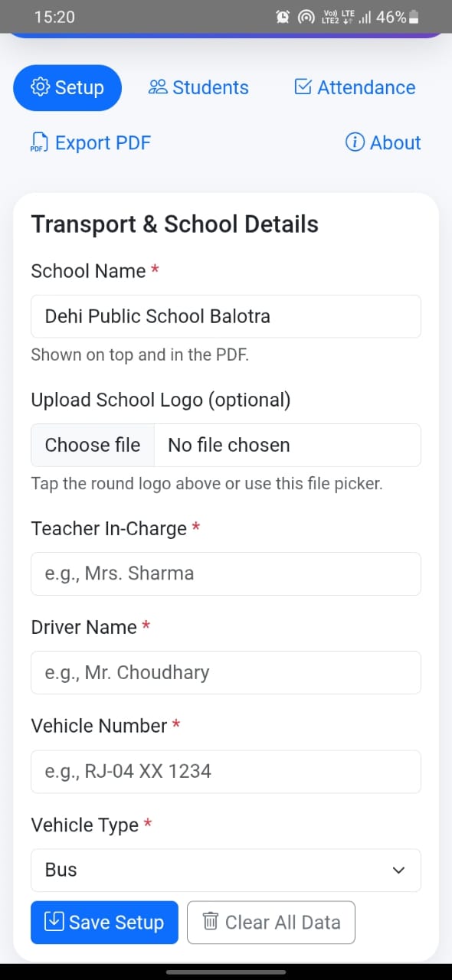Select the School Name field showing Dehi Public School
Image resolution: width=452 pixels, height=980 pixels.
point(226,315)
